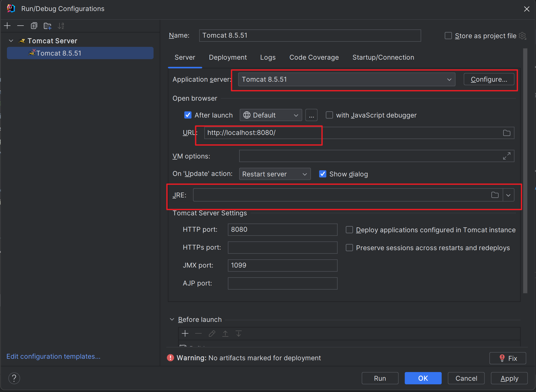Click the Configure... button
The width and height of the screenshot is (536, 392).
489,79
